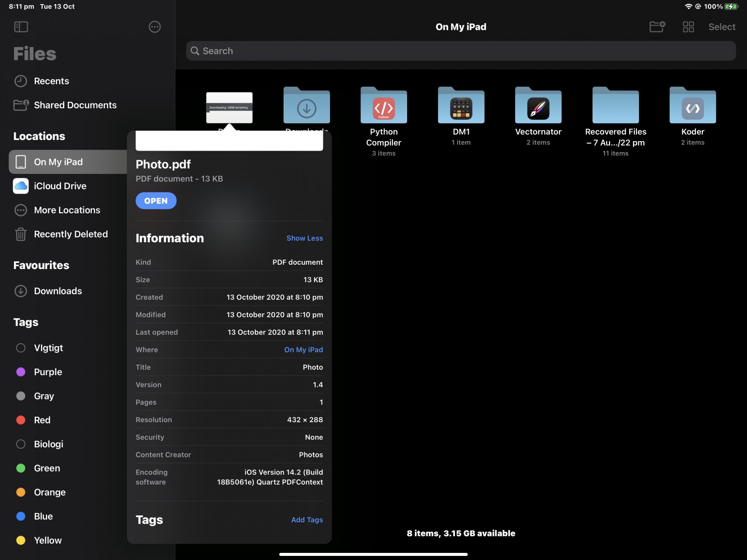The image size is (747, 560).
Task: Open the Recovered Files folder
Action: click(615, 106)
